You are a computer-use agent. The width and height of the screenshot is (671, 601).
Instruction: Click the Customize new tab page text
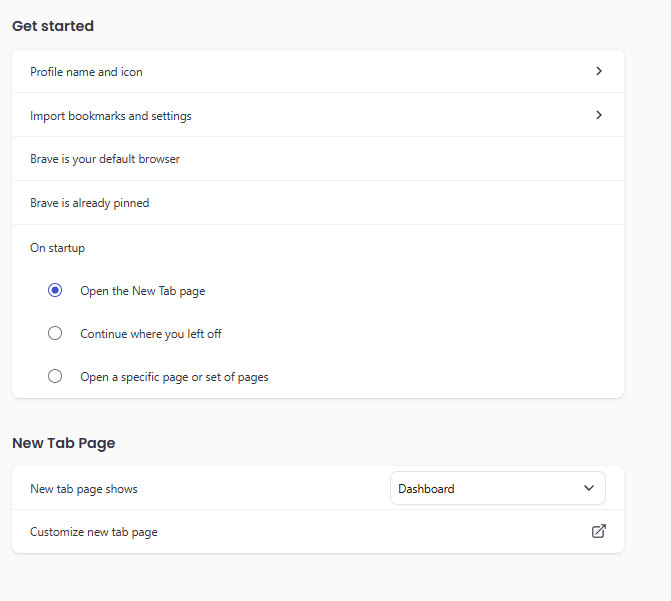tap(94, 532)
